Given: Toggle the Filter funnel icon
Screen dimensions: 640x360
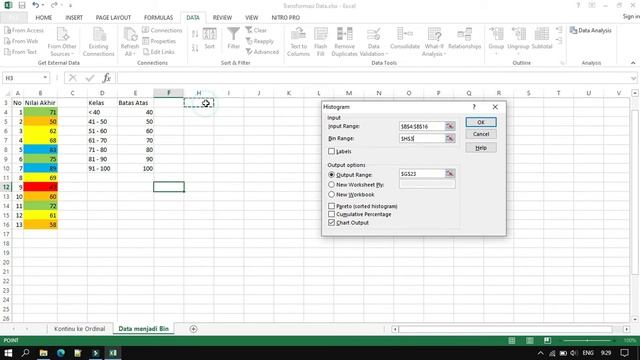Looking at the screenshot, I should [x=233, y=38].
